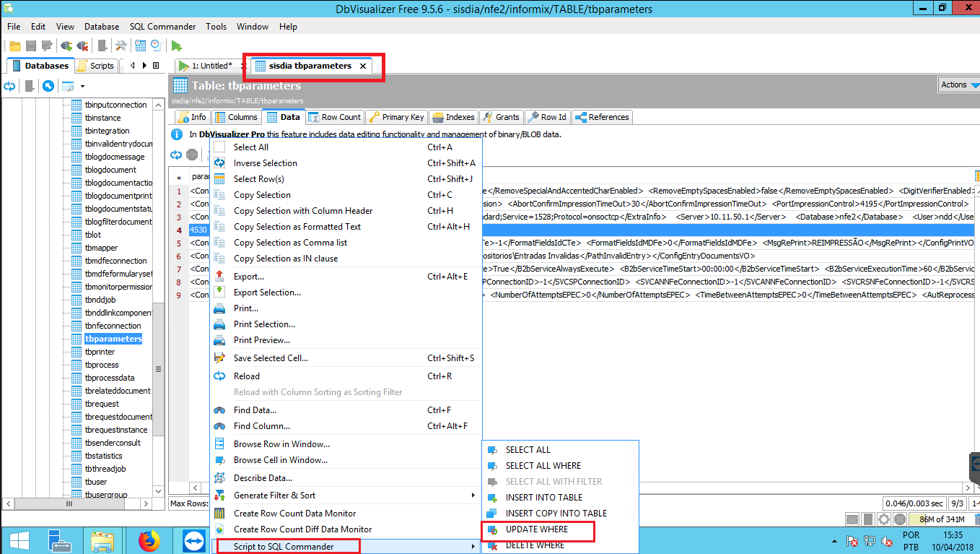
Task: Click the stop icon in data toolbar
Action: (x=192, y=155)
